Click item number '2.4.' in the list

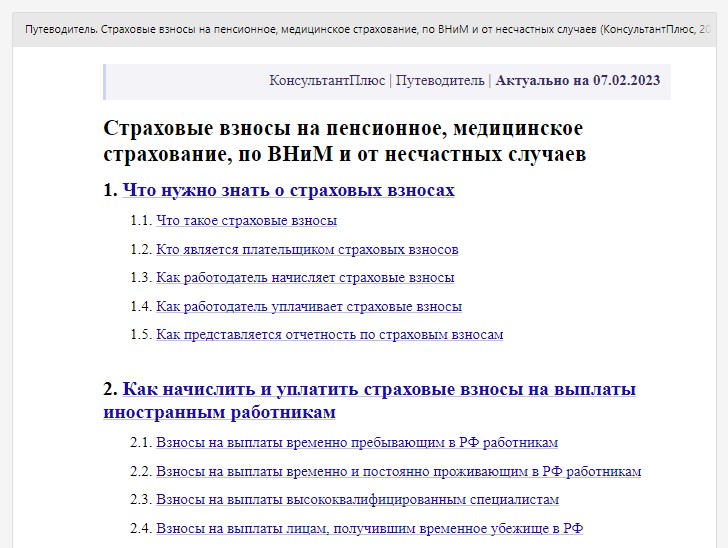141,528
